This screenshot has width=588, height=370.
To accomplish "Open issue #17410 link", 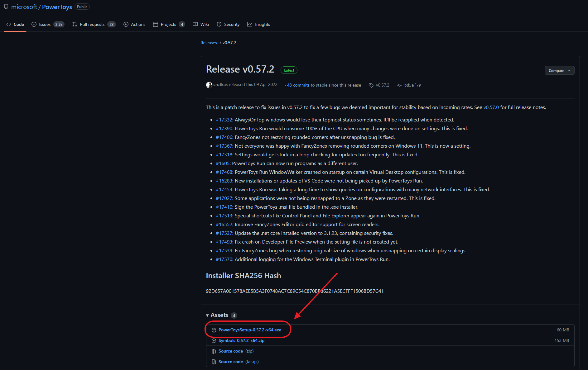I will [224, 207].
